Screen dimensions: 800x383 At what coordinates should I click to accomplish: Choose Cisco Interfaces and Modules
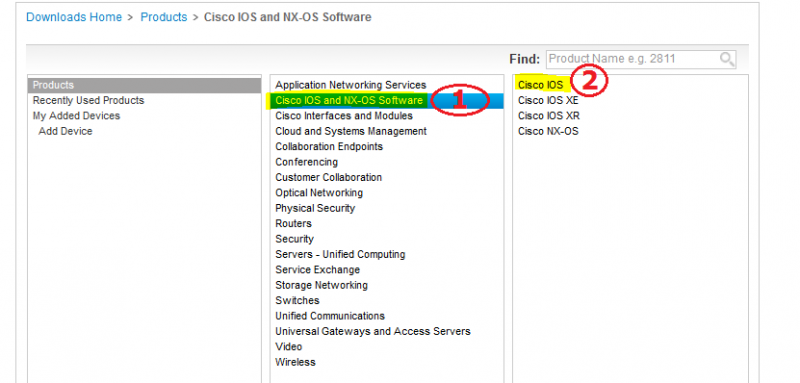(x=344, y=116)
